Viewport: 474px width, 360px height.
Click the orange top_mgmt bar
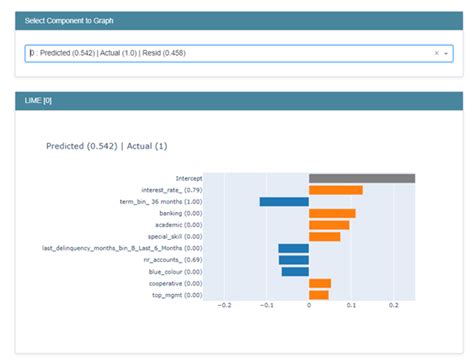click(x=319, y=295)
